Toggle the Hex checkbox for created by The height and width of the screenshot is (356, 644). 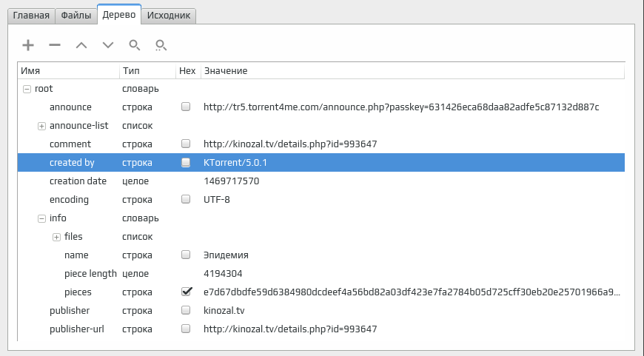tap(186, 162)
